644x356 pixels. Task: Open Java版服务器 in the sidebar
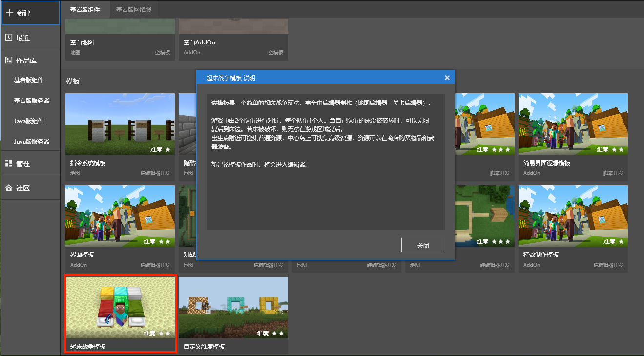point(32,142)
